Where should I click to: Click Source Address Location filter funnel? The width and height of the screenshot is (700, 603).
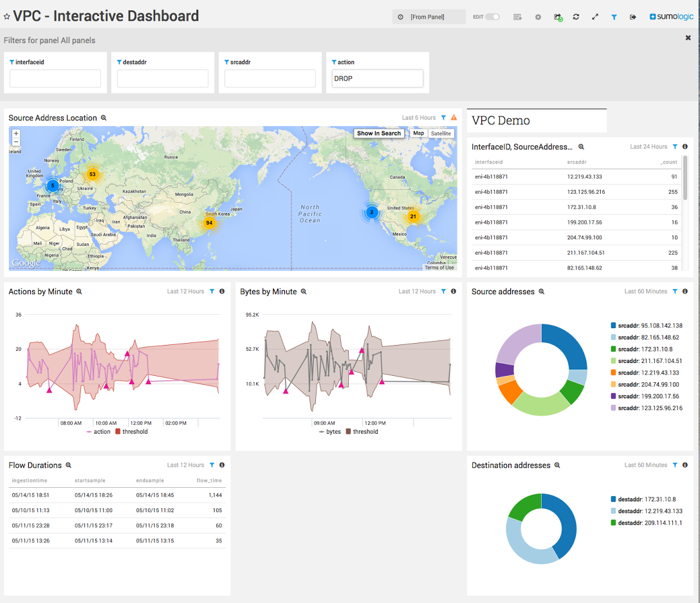443,118
